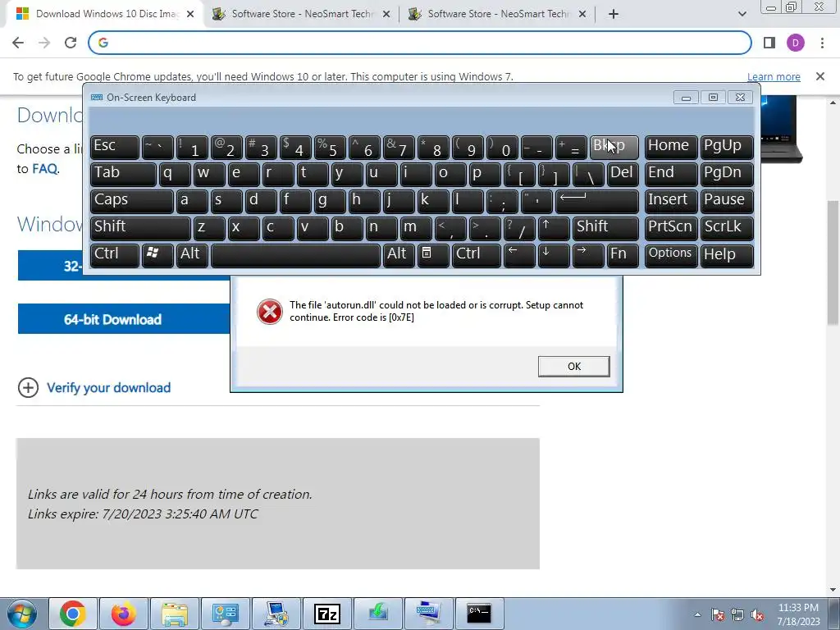Click Options key on On-Screen Keyboard
The width and height of the screenshot is (840, 630).
tap(670, 254)
